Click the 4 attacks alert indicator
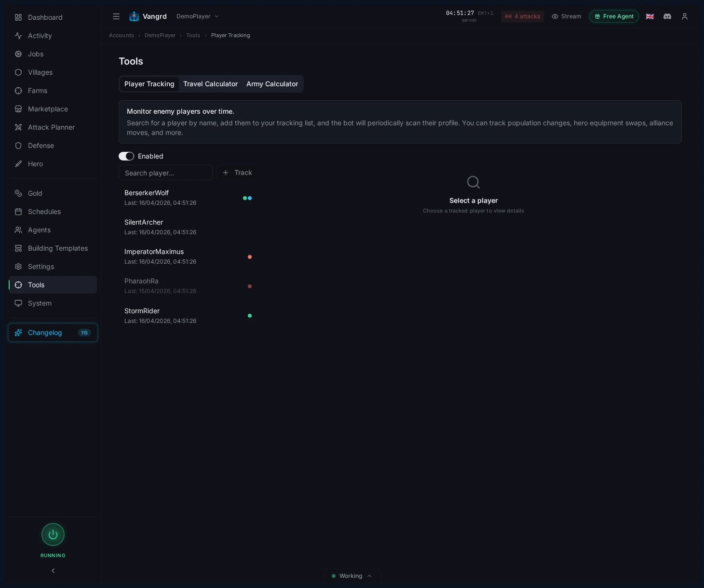Viewport: 704px width, 588px height. click(522, 16)
